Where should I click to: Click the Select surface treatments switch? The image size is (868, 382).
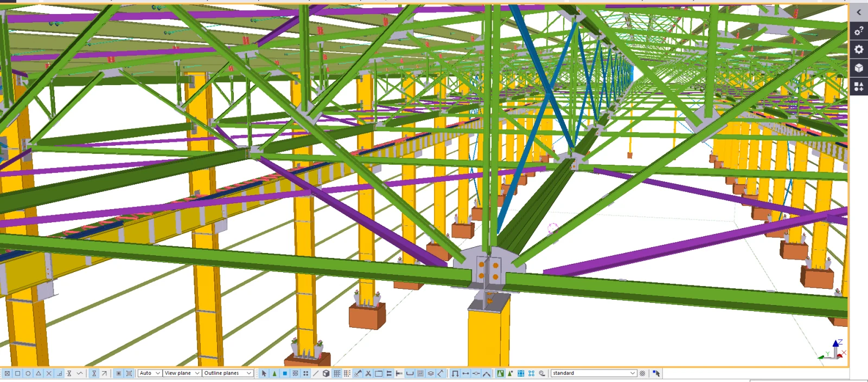(x=295, y=373)
